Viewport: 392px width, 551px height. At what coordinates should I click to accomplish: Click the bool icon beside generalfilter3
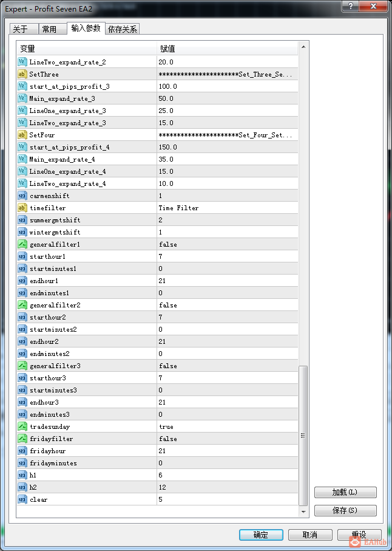22,366
